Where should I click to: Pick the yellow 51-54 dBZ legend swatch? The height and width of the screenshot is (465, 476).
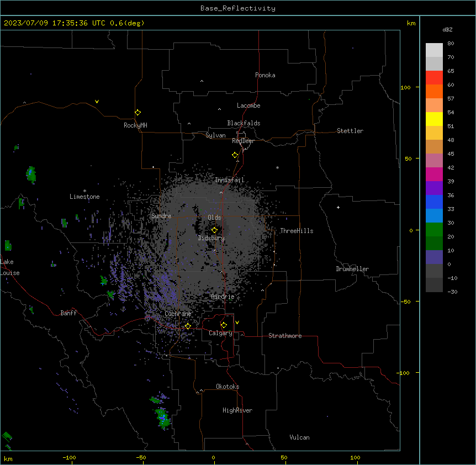(434, 119)
